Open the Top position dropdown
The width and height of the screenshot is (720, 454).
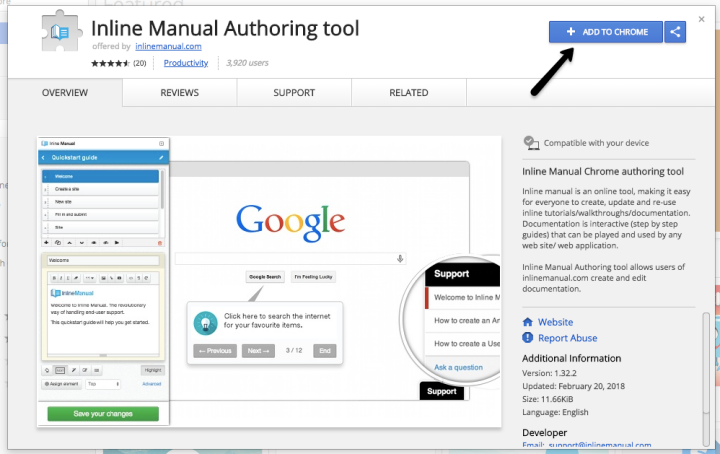[103, 384]
